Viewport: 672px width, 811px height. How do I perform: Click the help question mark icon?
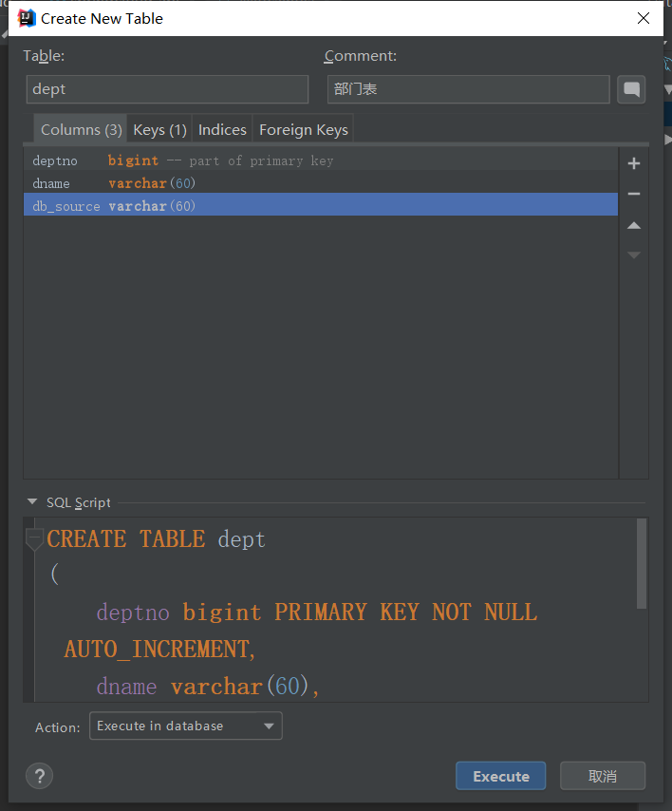40,775
